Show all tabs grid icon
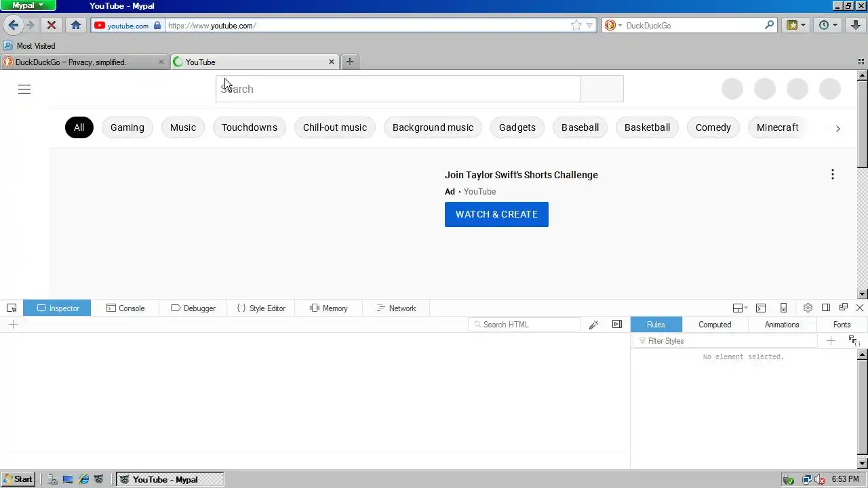Viewport: 868px width, 488px height. pos(861,62)
